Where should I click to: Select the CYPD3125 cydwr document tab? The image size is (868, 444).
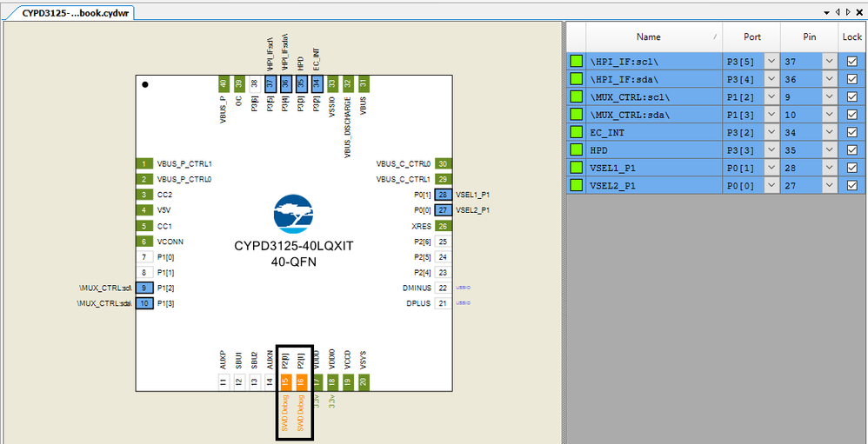click(x=75, y=13)
